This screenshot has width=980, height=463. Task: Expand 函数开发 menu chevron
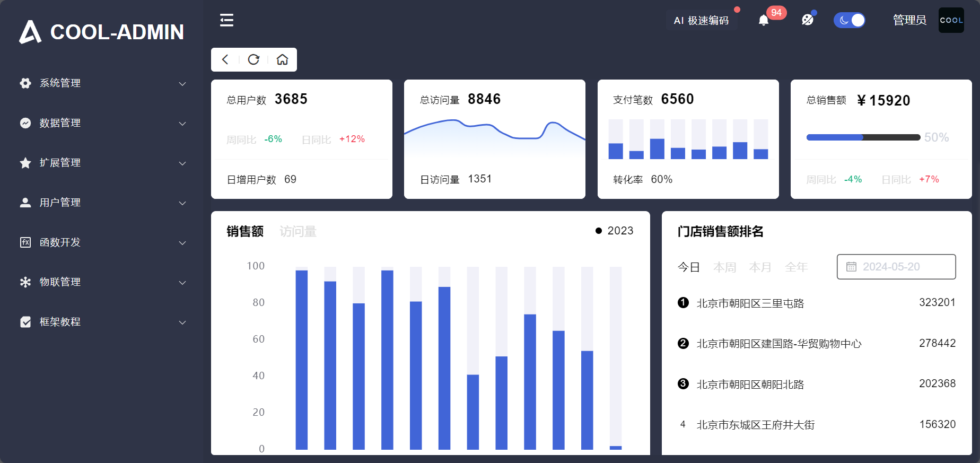tap(182, 243)
